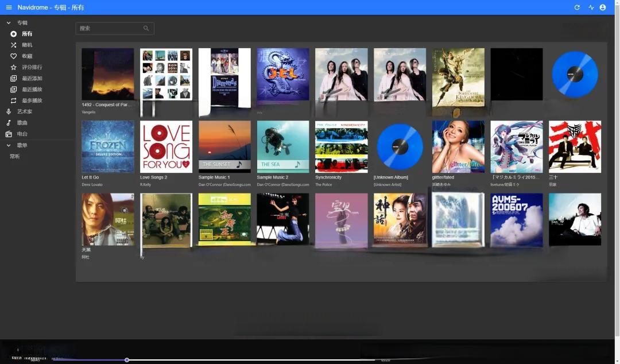
Task: Open the activity pulse icon in the top bar
Action: pos(591,7)
